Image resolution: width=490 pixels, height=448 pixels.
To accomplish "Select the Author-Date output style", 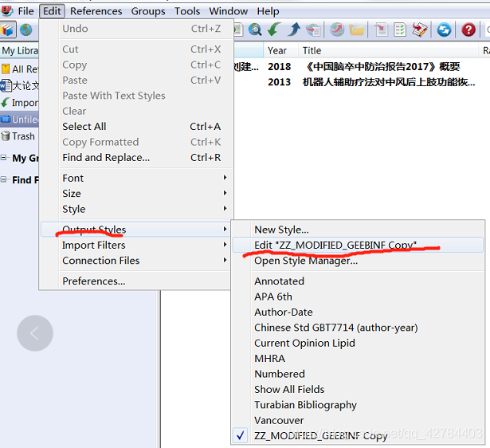I will click(x=358, y=312).
